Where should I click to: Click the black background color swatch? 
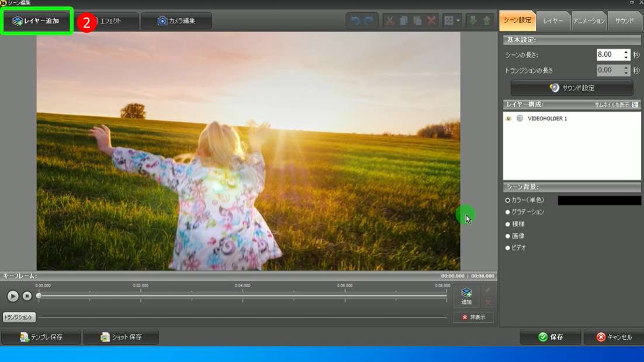pyautogui.click(x=599, y=201)
